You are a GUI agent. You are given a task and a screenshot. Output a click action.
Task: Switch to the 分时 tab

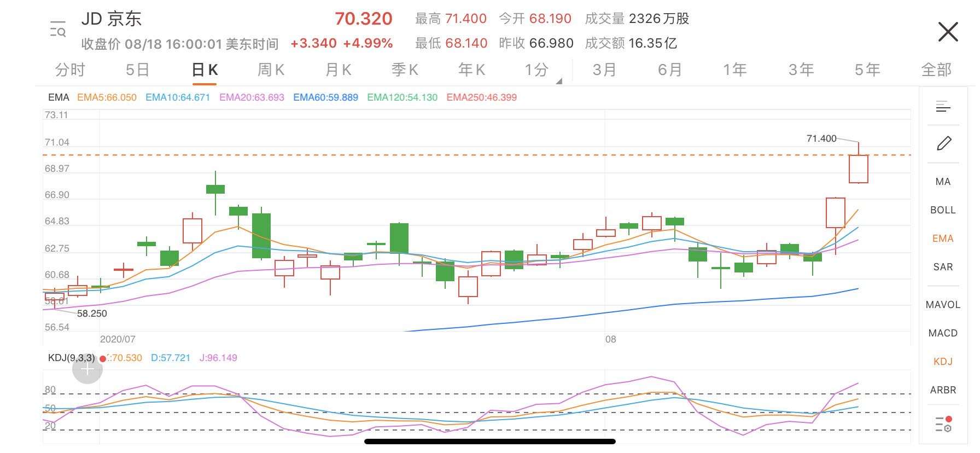click(x=70, y=69)
